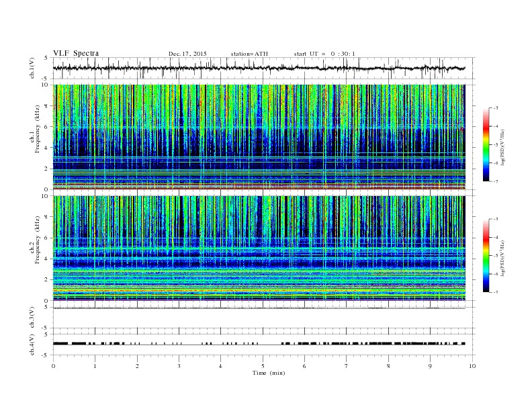Click the 'start UT = 0 : 30: 1' text

pyautogui.click(x=324, y=54)
